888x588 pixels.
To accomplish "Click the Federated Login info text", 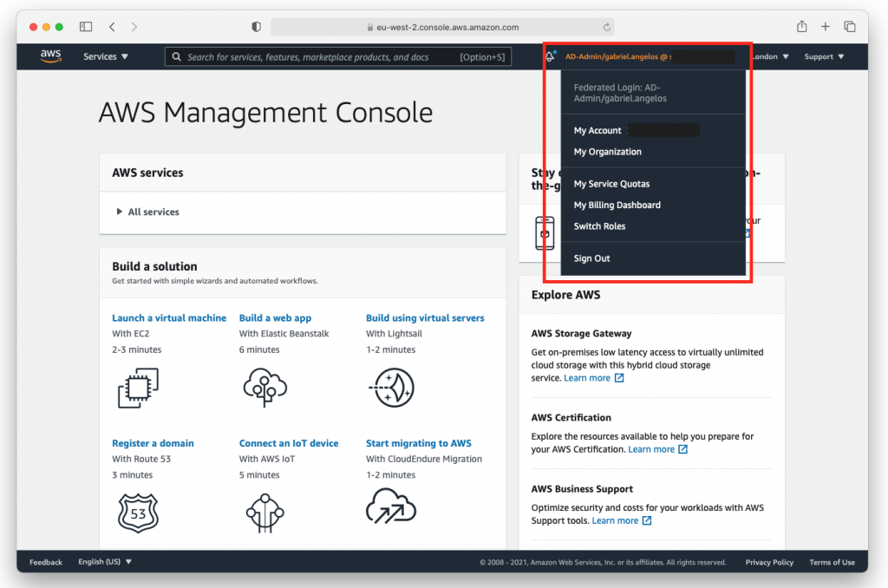I will (620, 93).
